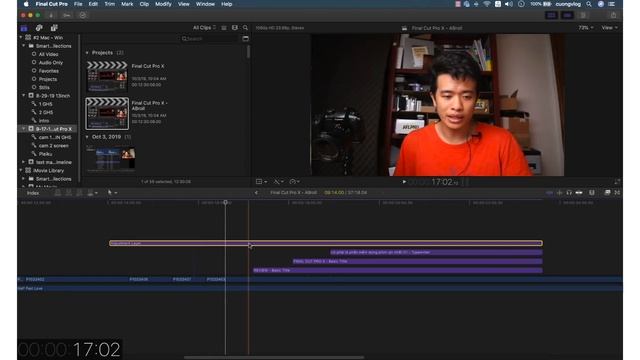Collapse the 8-29-19 13inch event

(24, 96)
